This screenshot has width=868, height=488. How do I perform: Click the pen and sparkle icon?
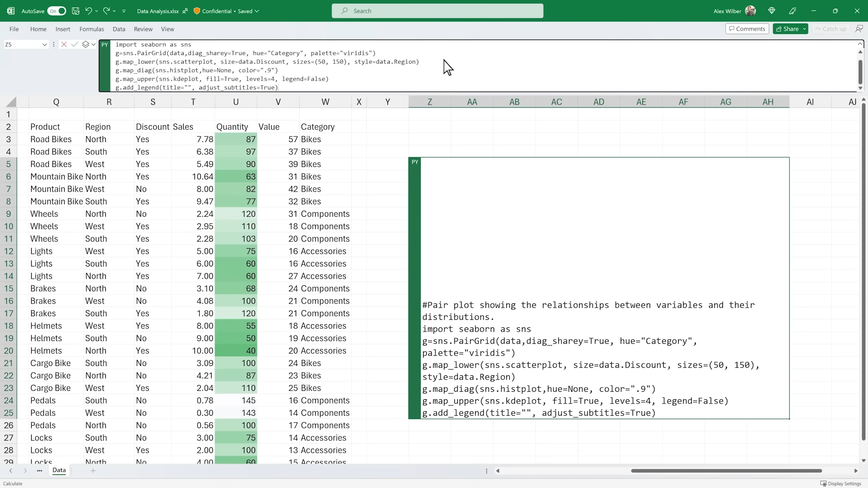click(x=793, y=11)
